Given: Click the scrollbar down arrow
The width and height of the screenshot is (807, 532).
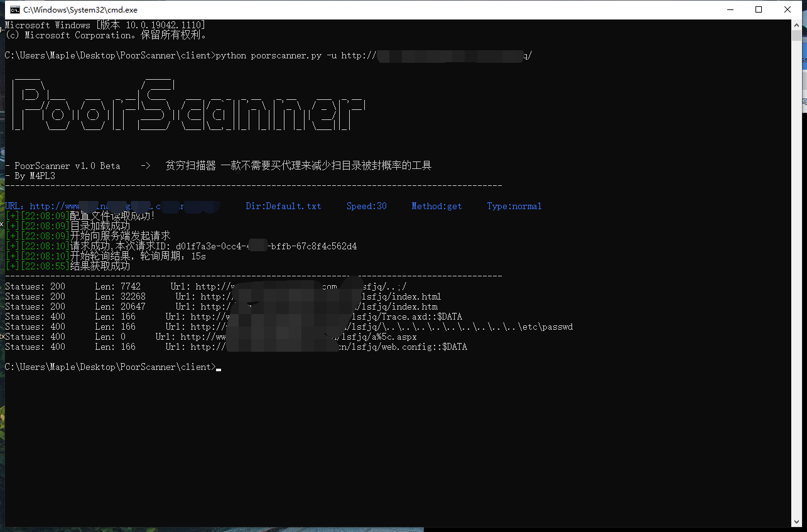Looking at the screenshot, I should [797, 521].
